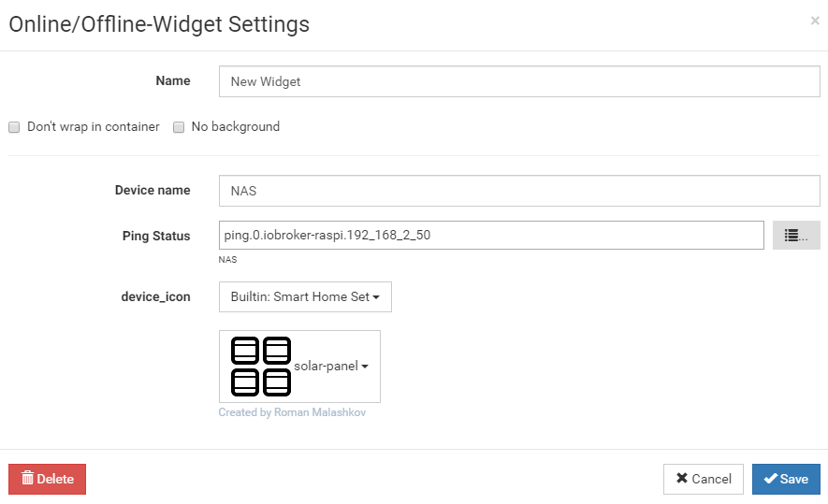Close the widget settings dialog with the top X

pos(814,21)
